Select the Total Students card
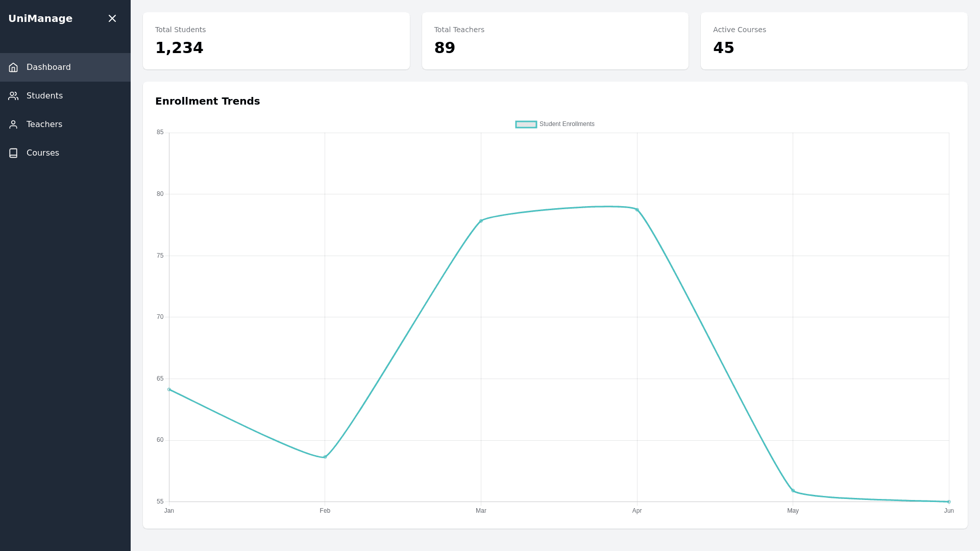 click(276, 41)
